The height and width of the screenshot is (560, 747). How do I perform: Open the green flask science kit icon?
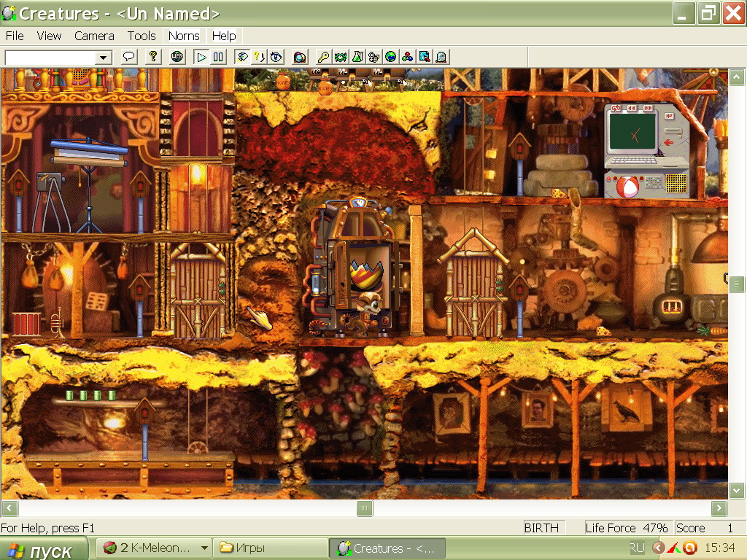coord(357,57)
